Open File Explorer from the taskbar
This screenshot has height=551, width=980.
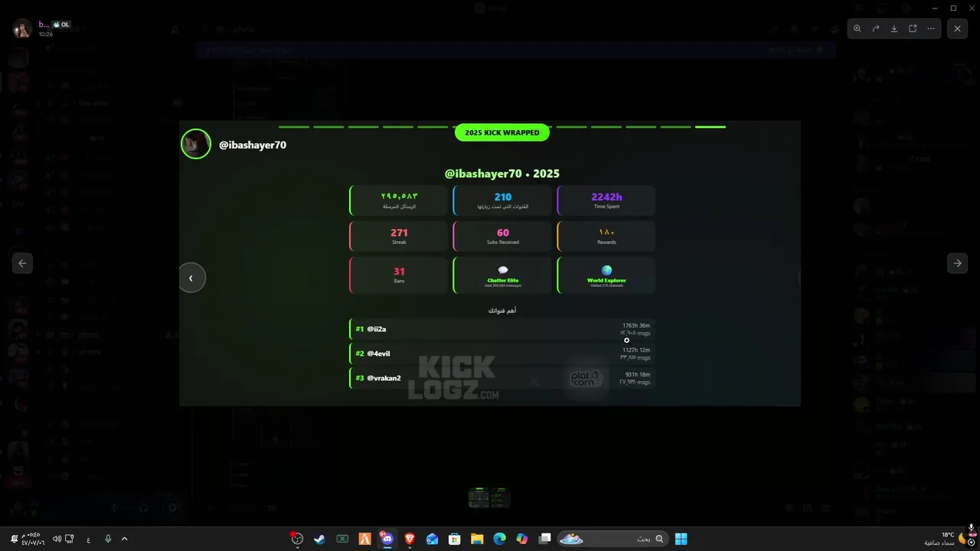click(477, 539)
